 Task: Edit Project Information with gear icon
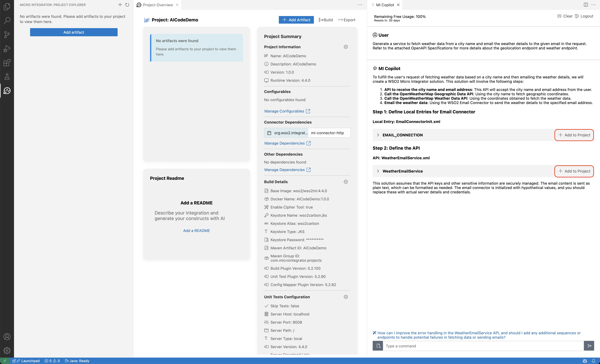click(346, 47)
